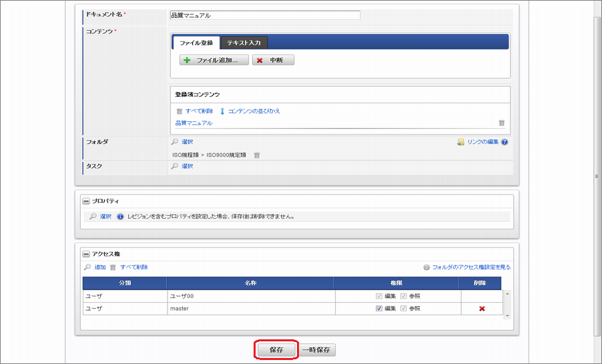Click the リンクの編集 folder icon
The width and height of the screenshot is (602, 364).
[461, 142]
